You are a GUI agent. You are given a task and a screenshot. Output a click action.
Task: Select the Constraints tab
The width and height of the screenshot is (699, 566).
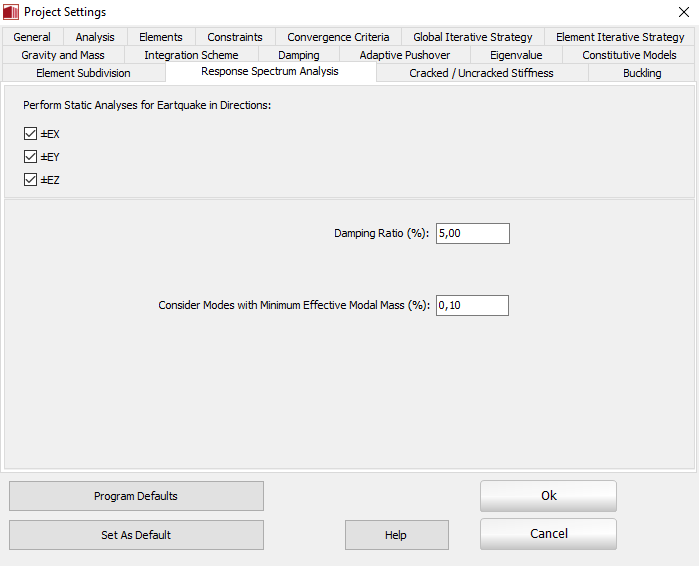point(235,37)
